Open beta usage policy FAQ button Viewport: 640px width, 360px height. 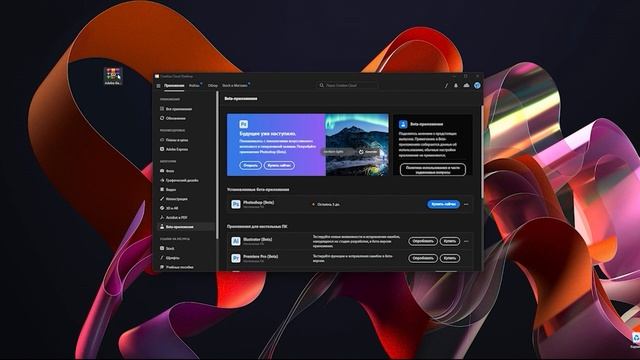pyautogui.click(x=433, y=170)
